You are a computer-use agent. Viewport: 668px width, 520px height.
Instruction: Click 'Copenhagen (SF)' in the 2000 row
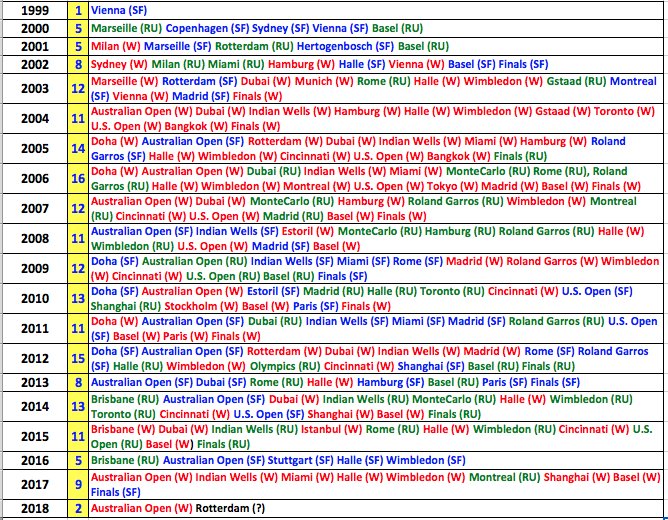tap(207, 29)
